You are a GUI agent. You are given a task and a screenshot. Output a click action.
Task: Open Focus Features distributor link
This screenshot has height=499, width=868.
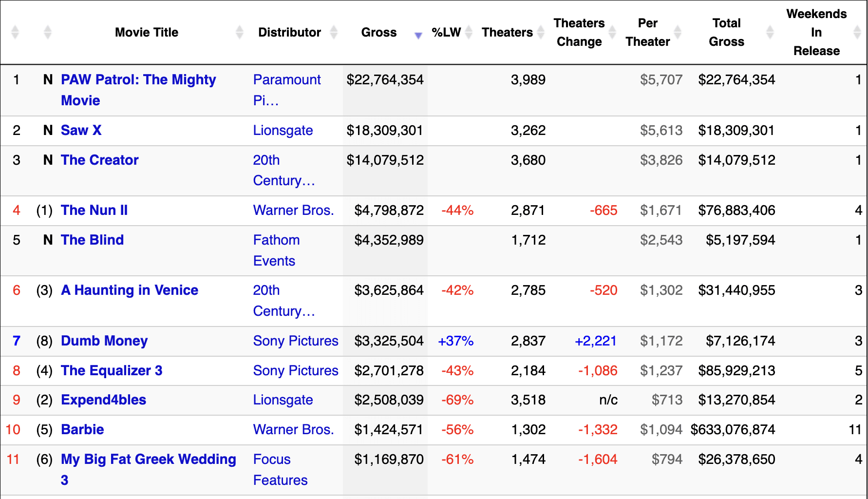click(280, 469)
